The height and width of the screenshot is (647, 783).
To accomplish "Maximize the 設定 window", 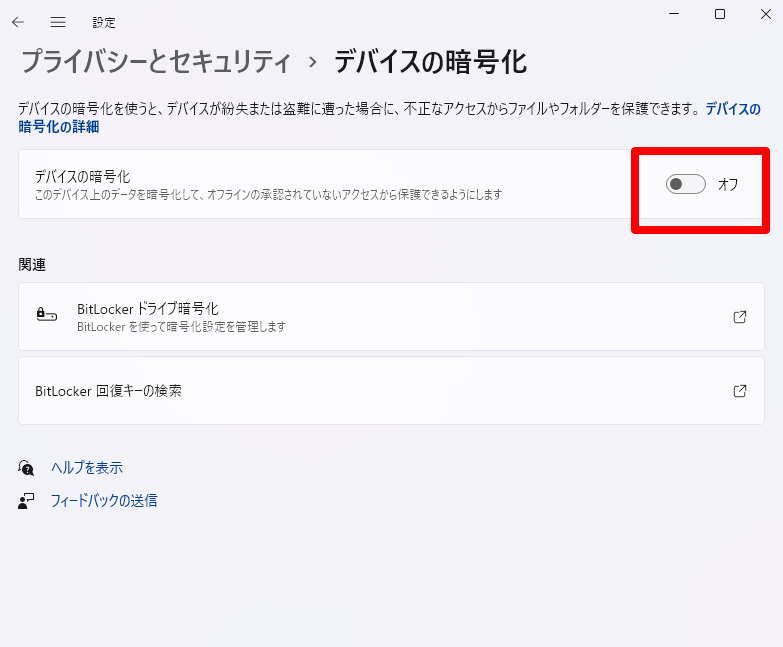I will tap(720, 14).
